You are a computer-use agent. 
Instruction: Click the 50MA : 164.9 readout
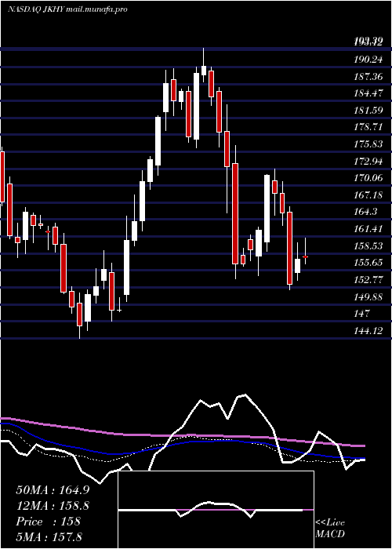click(x=53, y=490)
